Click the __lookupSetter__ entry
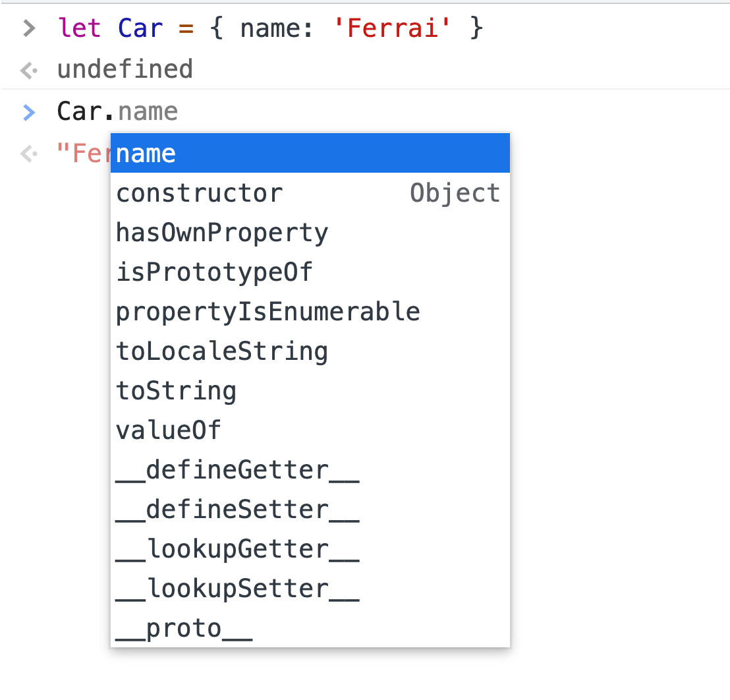This screenshot has width=730, height=700. (x=237, y=588)
